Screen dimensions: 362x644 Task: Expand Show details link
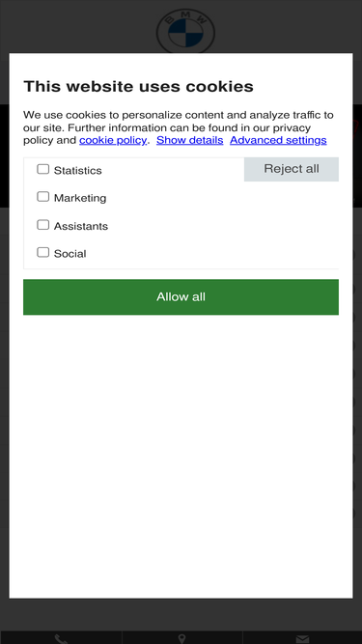(189, 140)
